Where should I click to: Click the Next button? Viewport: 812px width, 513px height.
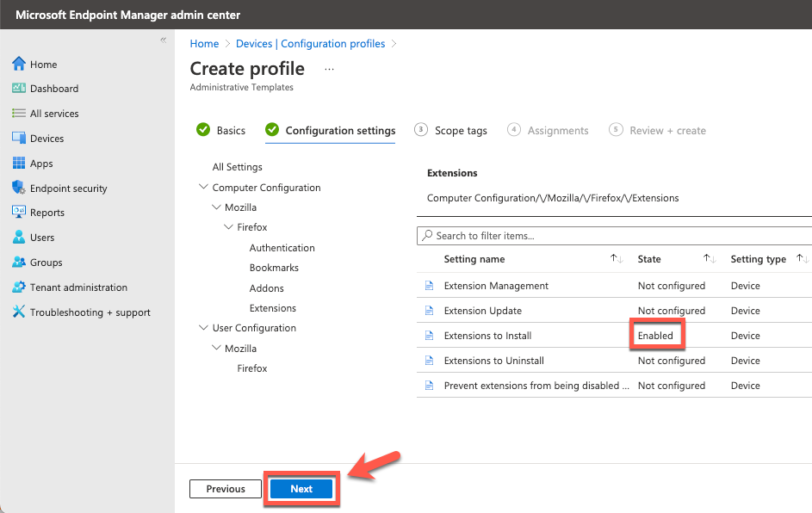(301, 489)
